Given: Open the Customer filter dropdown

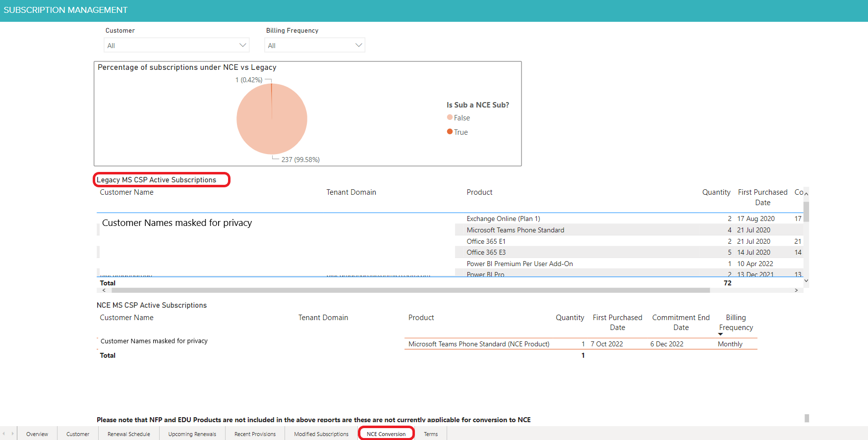Looking at the screenshot, I should coord(176,45).
